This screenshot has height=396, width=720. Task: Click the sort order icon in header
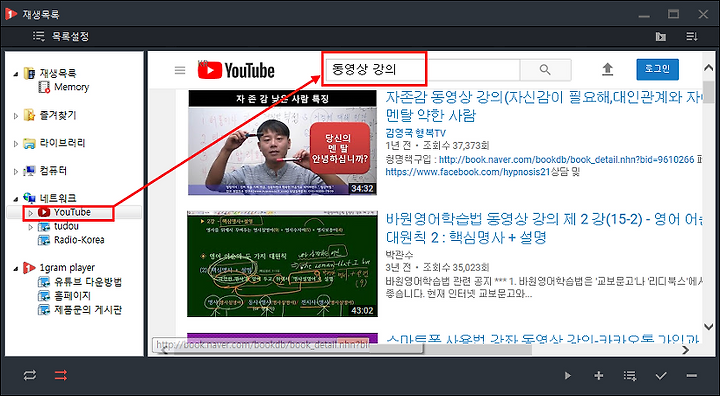(692, 36)
